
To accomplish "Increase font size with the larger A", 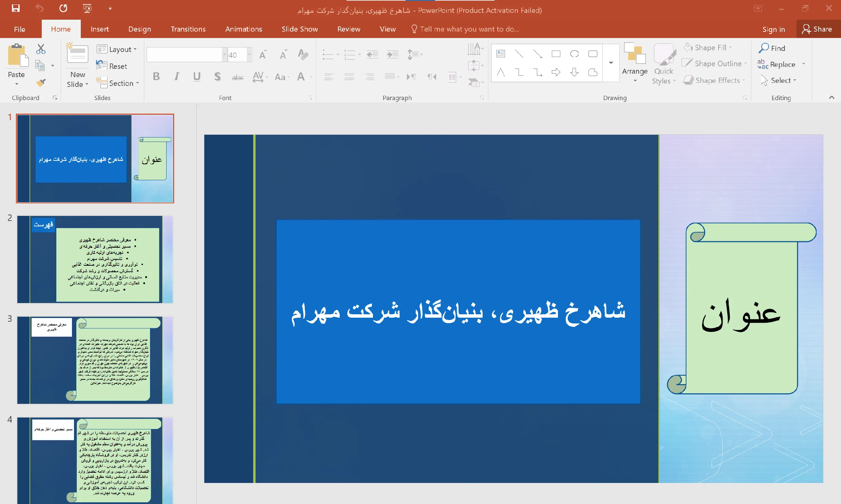I will coord(263,55).
